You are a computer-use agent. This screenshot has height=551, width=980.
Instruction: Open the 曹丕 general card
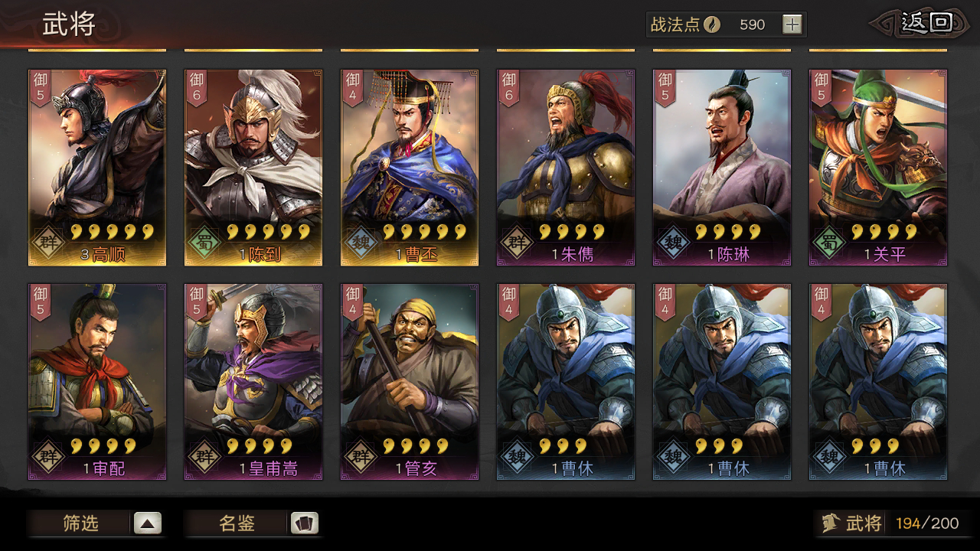coord(410,168)
